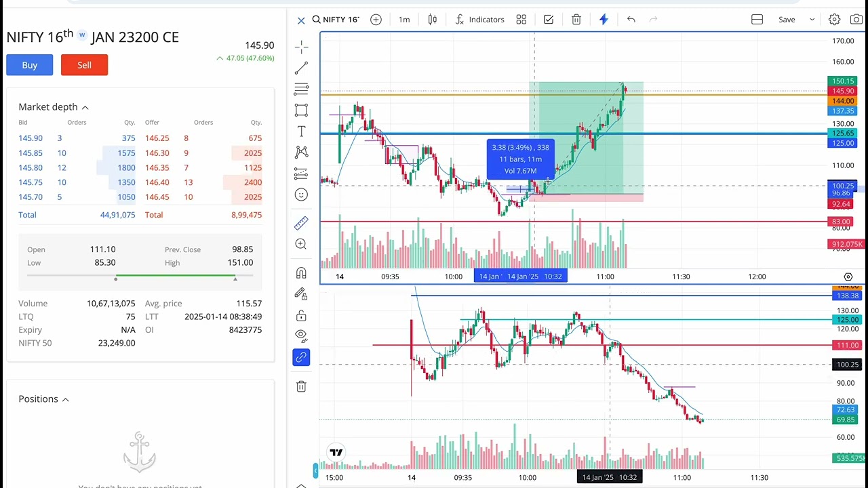The width and height of the screenshot is (868, 488).
Task: Select offer price 146.25
Action: (x=157, y=138)
